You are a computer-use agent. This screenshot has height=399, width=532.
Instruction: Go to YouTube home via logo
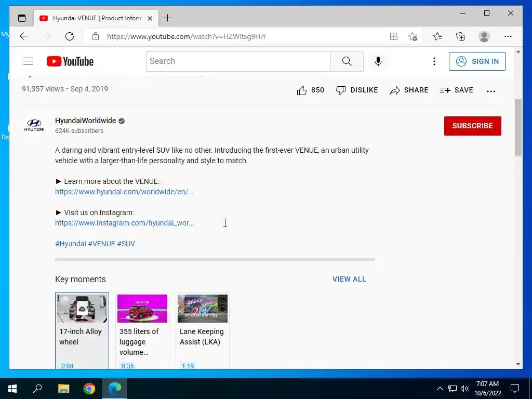tap(70, 61)
